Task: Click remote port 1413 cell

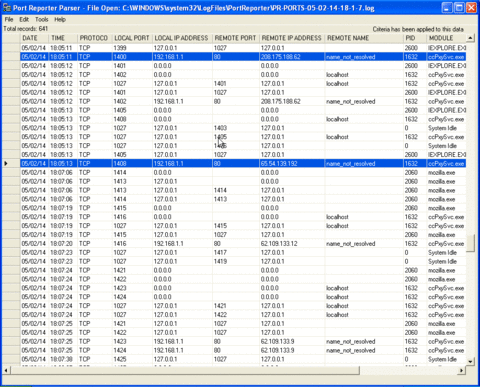Action: point(236,199)
